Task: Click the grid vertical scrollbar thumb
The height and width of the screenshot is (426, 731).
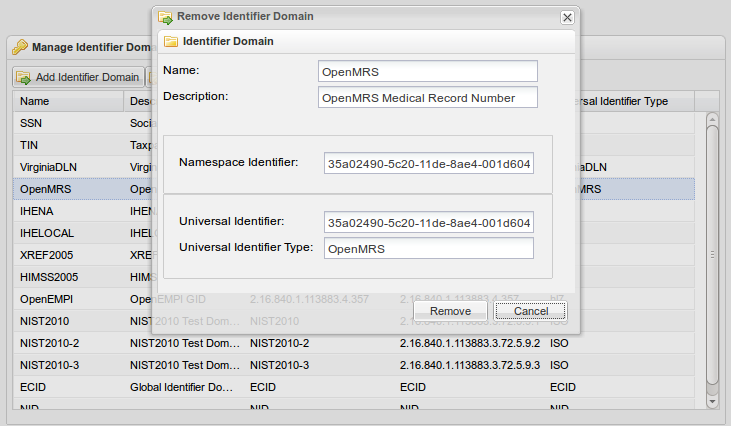Action: click(712, 254)
